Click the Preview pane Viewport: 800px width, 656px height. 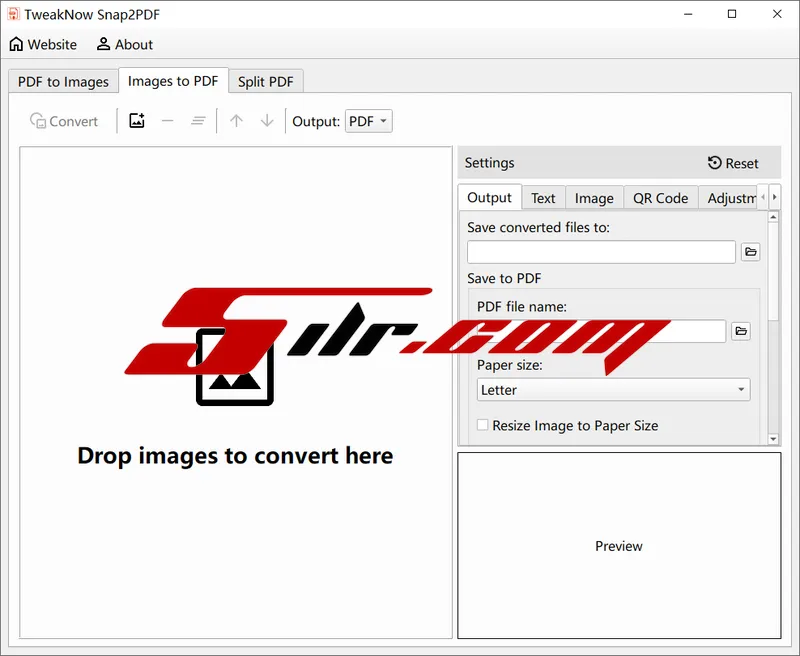[619, 545]
